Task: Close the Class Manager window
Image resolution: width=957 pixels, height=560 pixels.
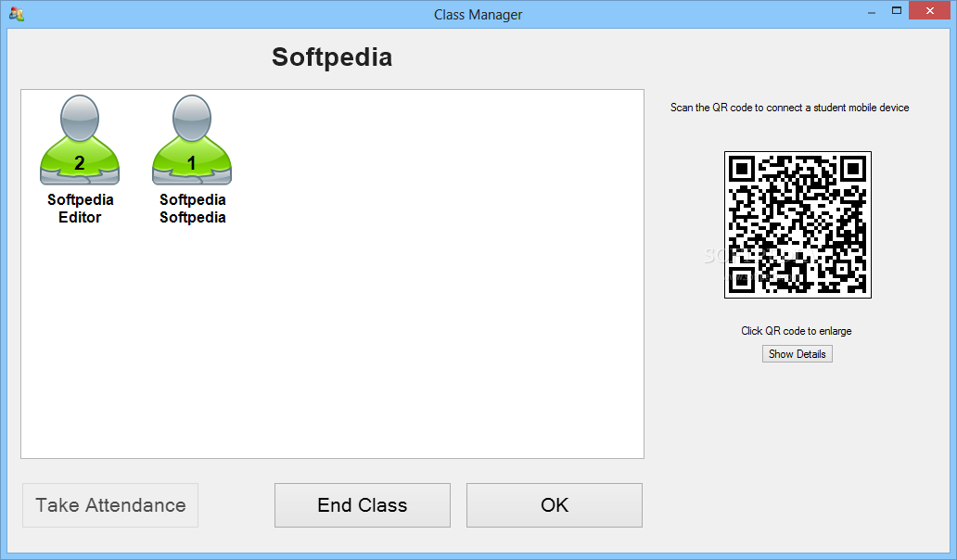Action: click(x=929, y=11)
